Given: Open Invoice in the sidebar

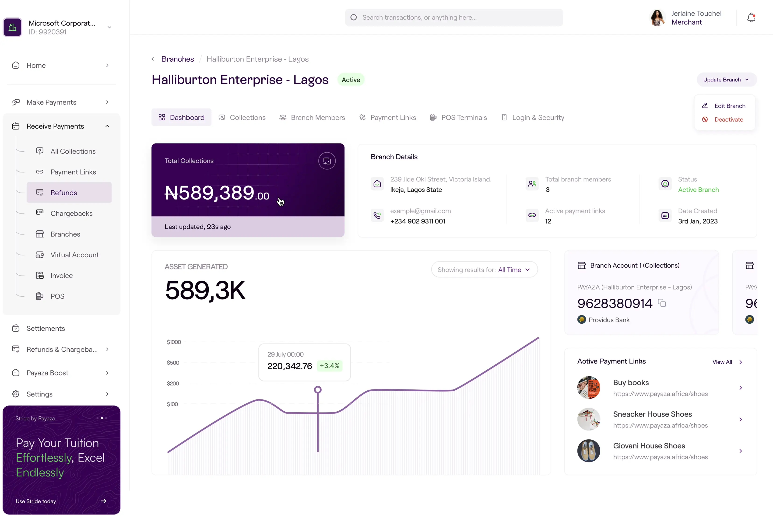Looking at the screenshot, I should coord(69,275).
